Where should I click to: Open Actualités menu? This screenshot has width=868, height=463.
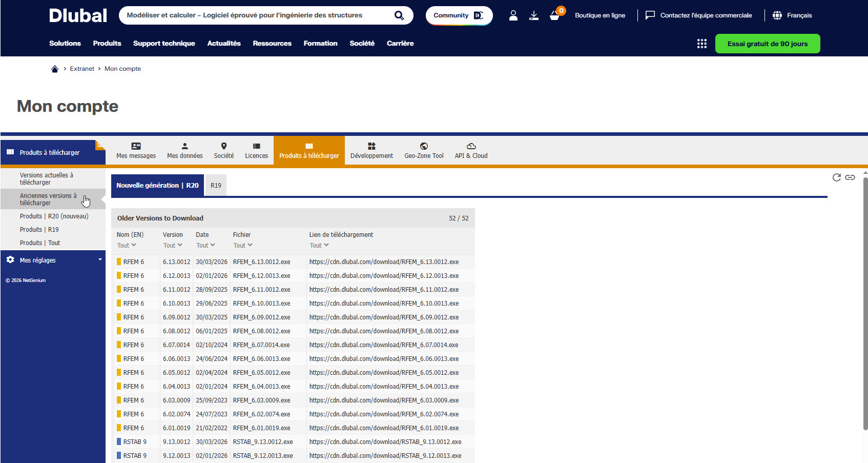[x=224, y=44]
